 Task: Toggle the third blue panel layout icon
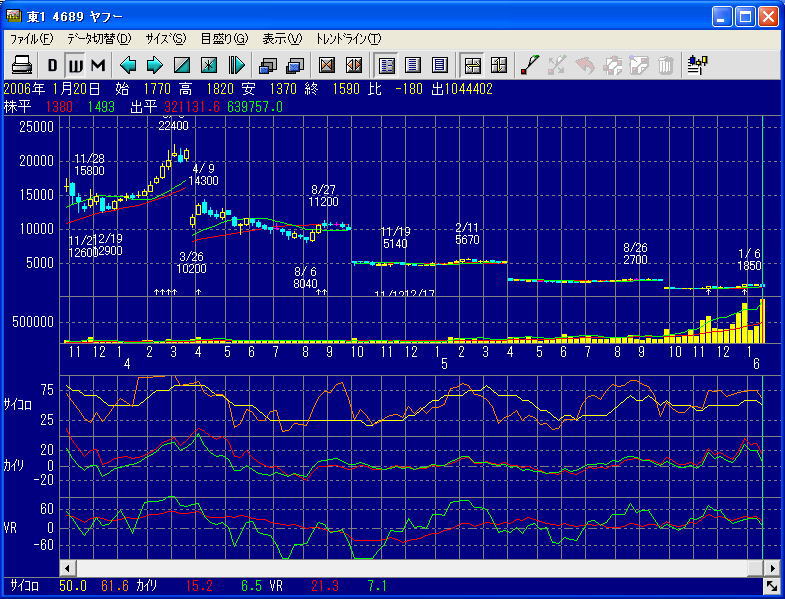[x=440, y=65]
